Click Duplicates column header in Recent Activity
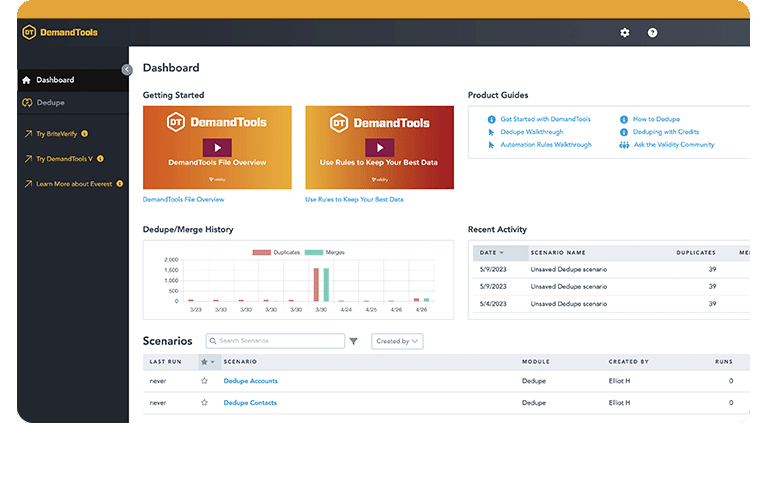767x492 pixels. [696, 252]
